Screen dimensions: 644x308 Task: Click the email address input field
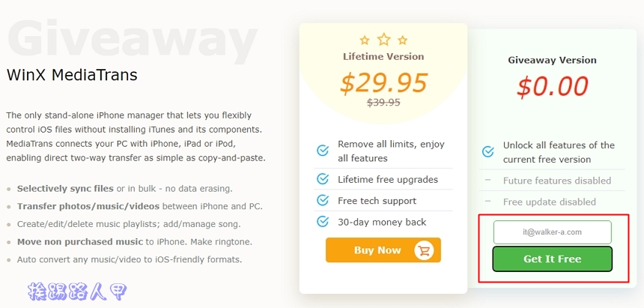[x=552, y=232]
